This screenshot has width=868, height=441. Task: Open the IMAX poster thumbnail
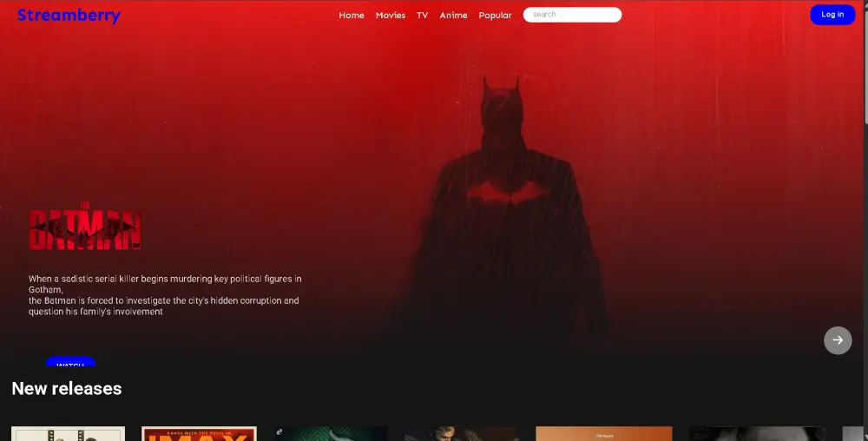[x=200, y=433]
